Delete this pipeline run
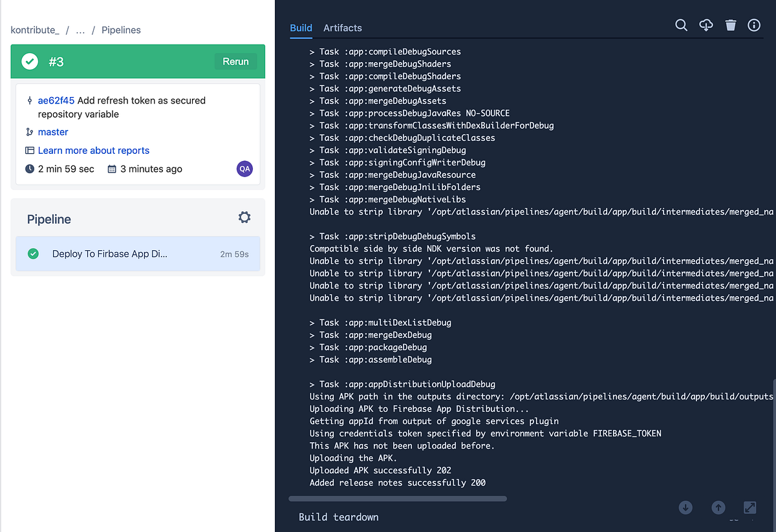Image resolution: width=776 pixels, height=532 pixels. (730, 25)
